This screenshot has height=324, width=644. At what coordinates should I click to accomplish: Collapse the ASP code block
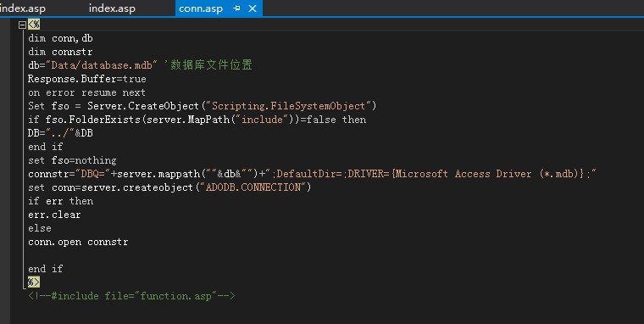coord(23,25)
